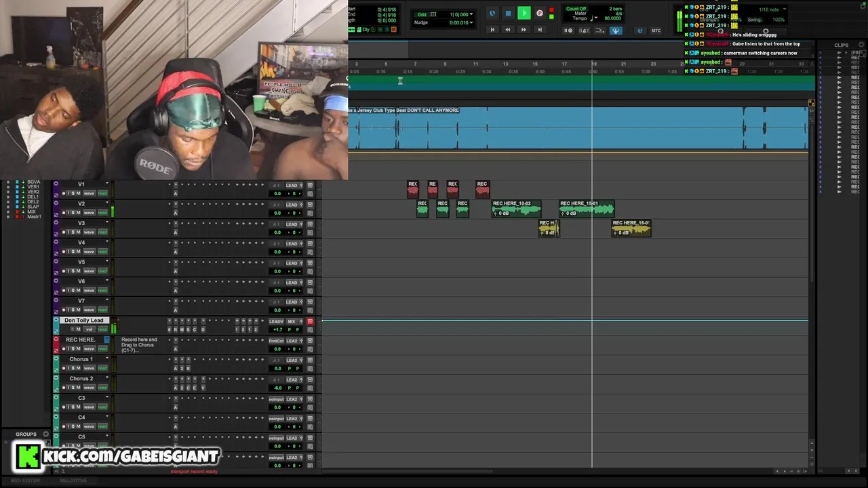Click Don Tolly Lead insert slot 'R'
868x488 pixels.
(x=176, y=329)
